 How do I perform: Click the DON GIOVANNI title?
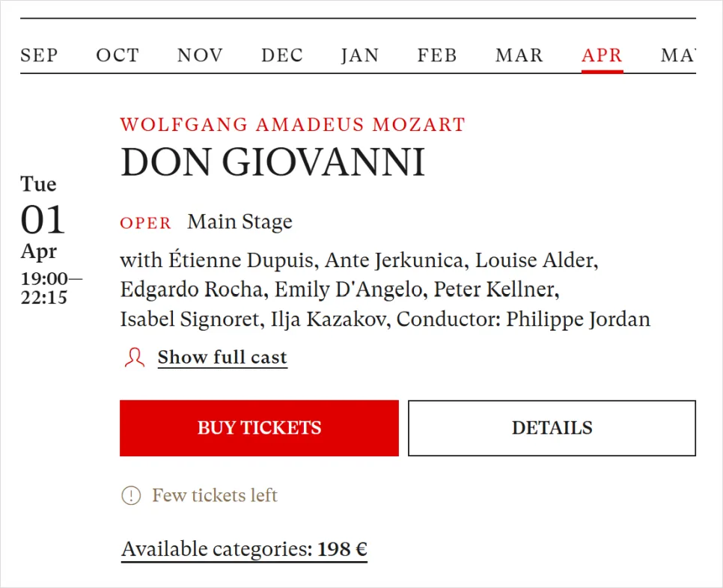click(272, 162)
